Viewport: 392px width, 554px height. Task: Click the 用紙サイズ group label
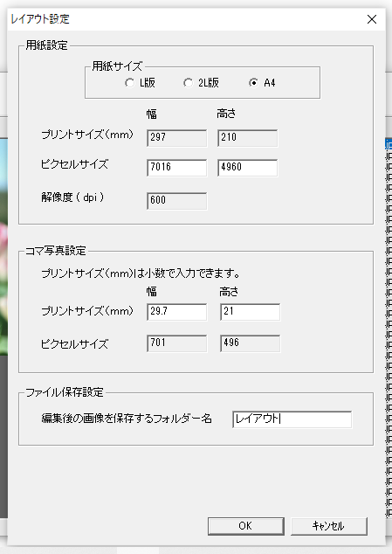tap(117, 66)
